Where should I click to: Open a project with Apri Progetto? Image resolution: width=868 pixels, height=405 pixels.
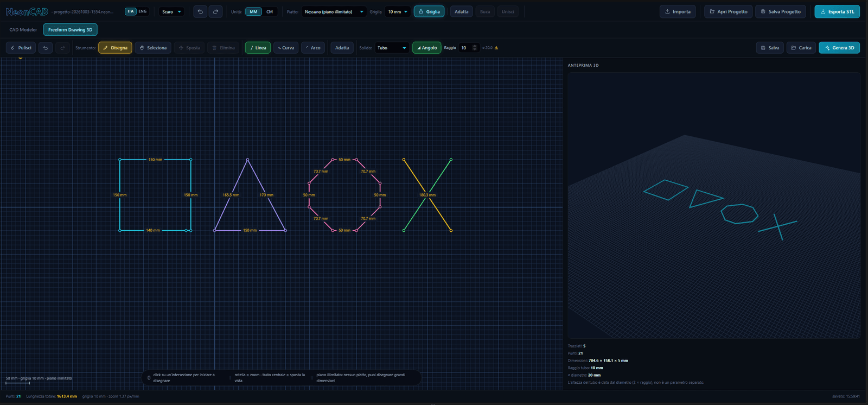(728, 11)
